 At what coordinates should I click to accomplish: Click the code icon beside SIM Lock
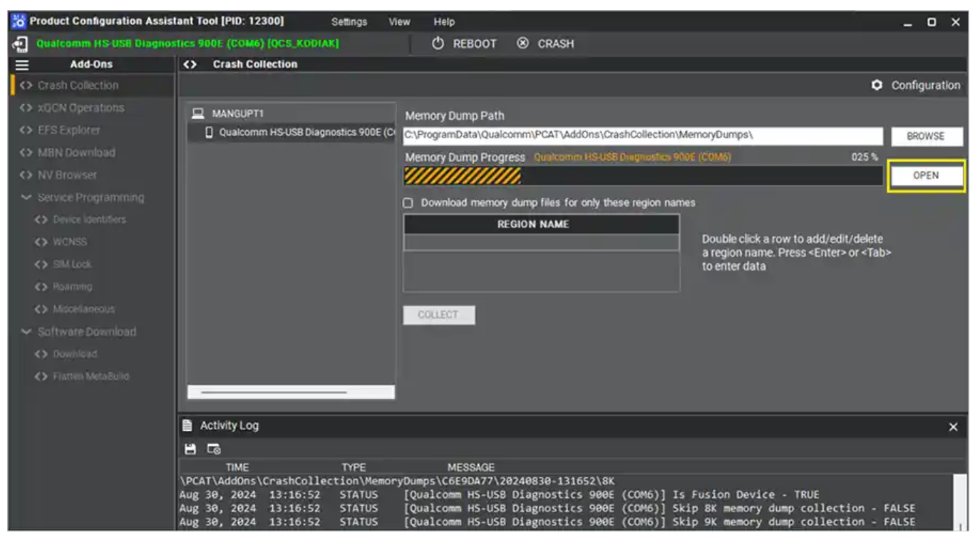(x=41, y=264)
